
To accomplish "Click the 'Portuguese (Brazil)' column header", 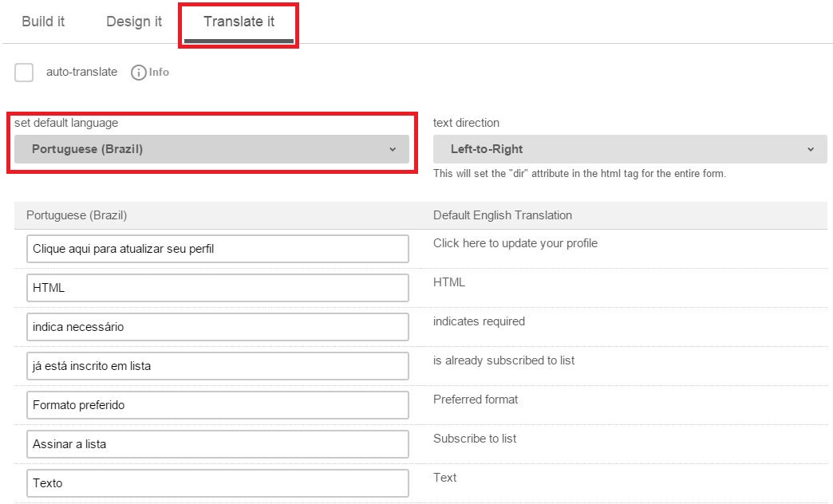I will click(77, 215).
